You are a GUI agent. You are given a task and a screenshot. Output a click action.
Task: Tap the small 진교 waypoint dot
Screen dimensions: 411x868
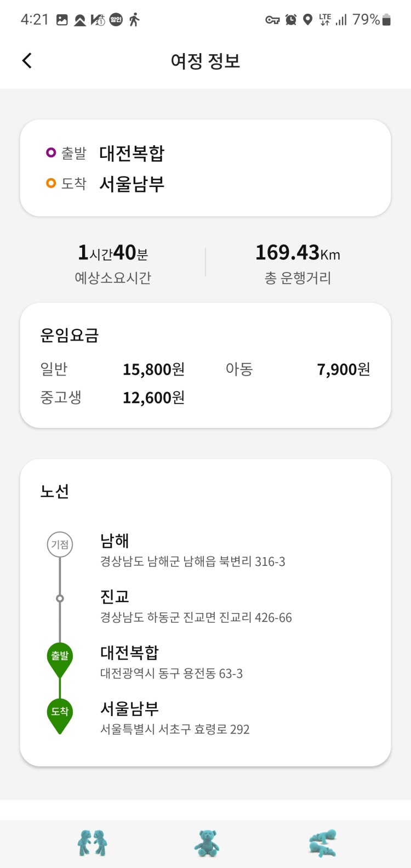point(60,598)
